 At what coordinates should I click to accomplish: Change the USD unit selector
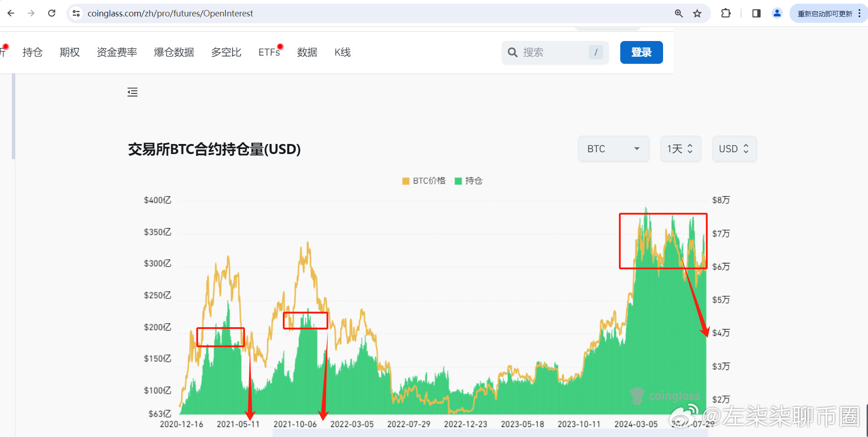734,149
